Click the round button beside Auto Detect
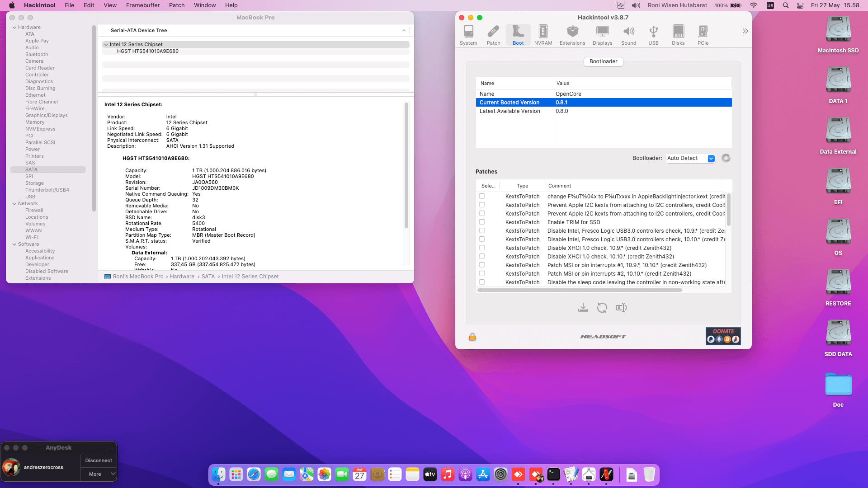Image resolution: width=868 pixels, height=488 pixels. click(726, 158)
